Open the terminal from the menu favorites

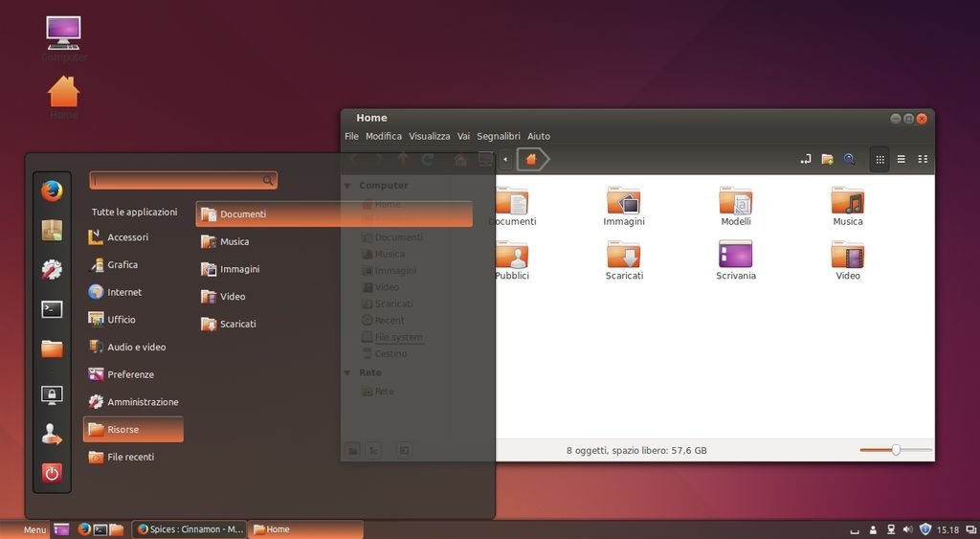coord(52,309)
